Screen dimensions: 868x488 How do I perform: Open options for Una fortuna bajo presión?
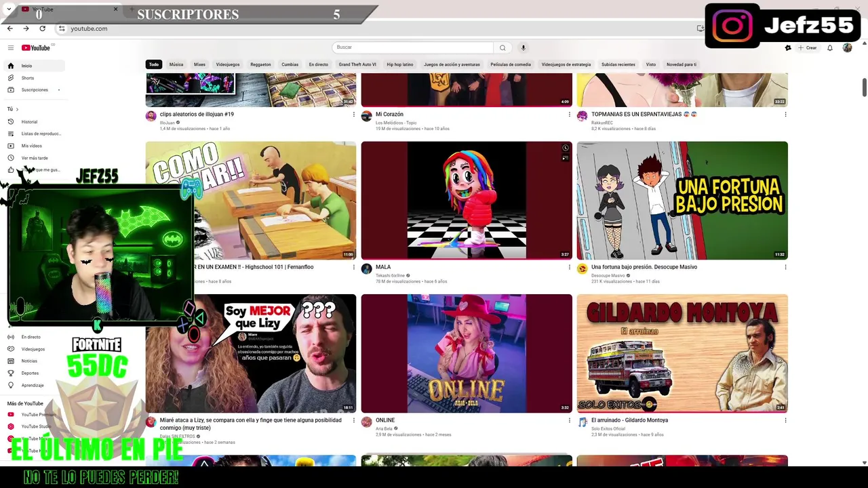tap(785, 267)
